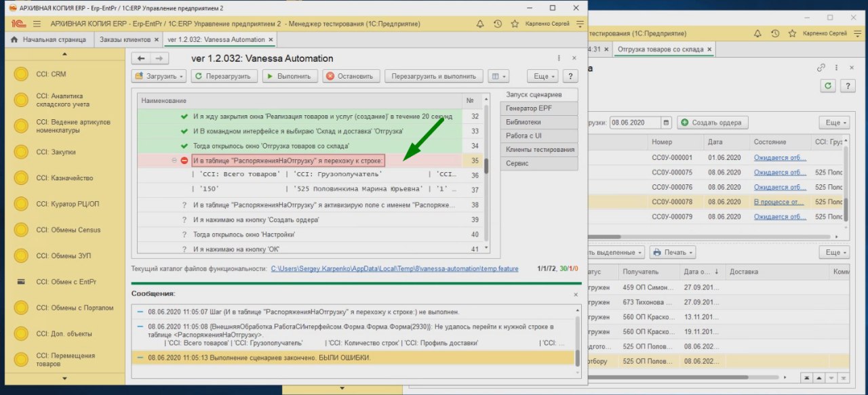Open link chain icon in Отгрузка window
The height and width of the screenshot is (395, 868).
(821, 67)
